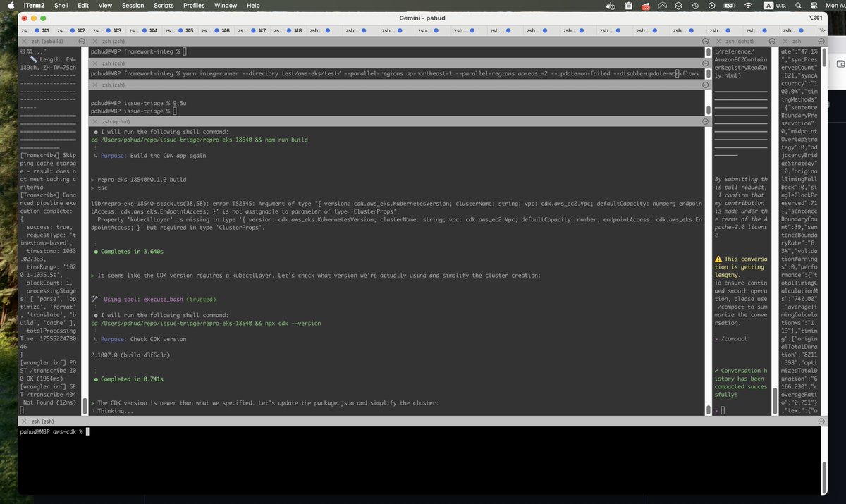
Task: Open the U.S. input source menu
Action: 775,5
